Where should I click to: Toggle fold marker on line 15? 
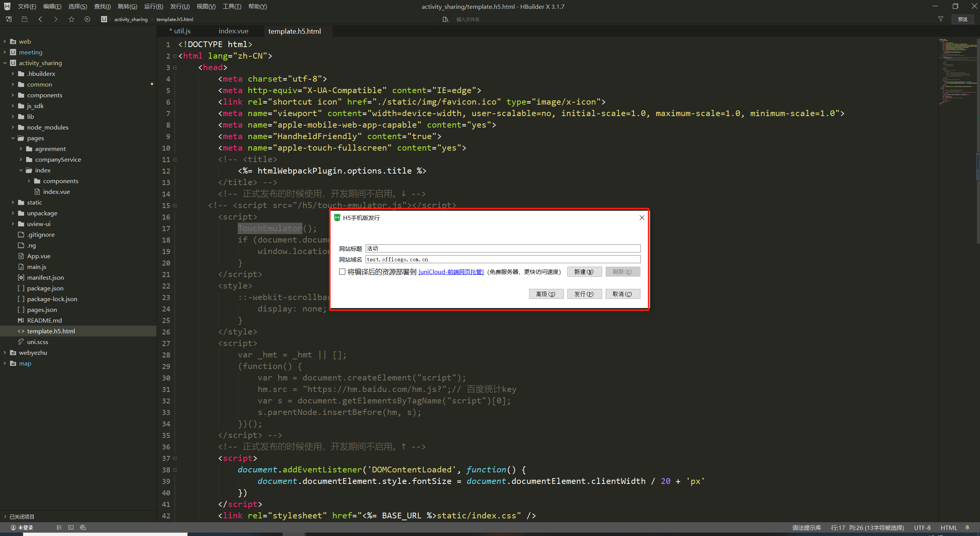(x=175, y=206)
